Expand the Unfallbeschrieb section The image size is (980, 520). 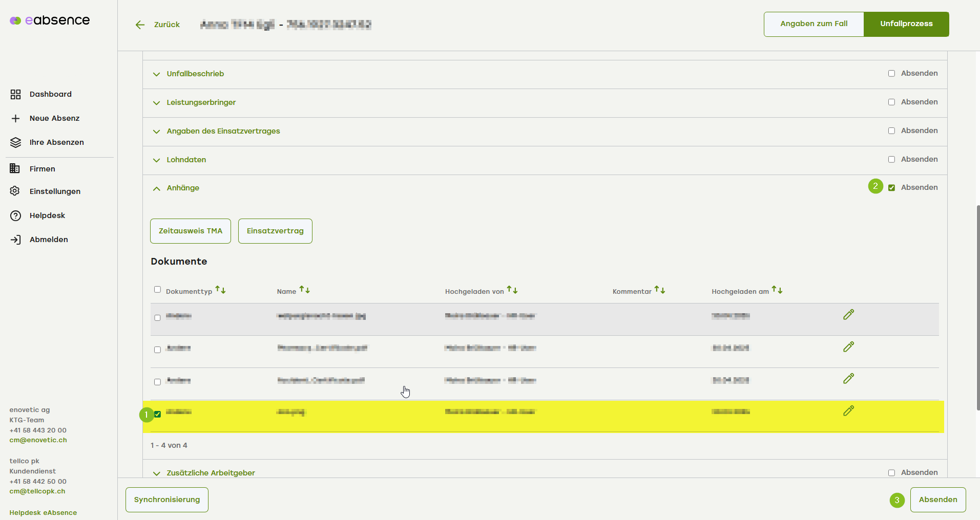(195, 74)
